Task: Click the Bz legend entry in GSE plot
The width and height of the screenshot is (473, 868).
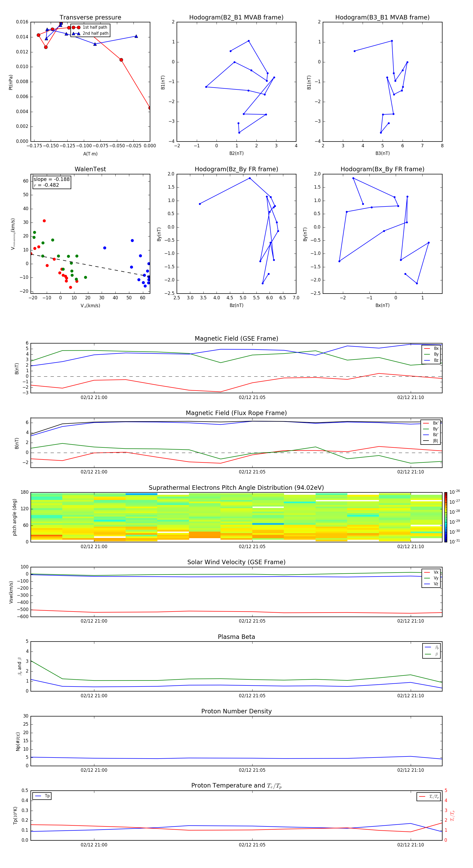Action: coord(431,360)
